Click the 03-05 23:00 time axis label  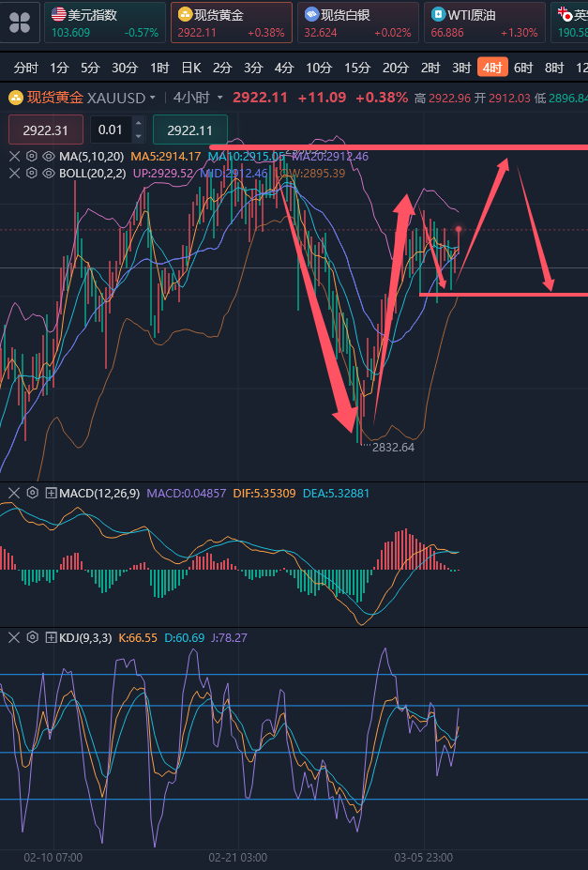coord(423,858)
